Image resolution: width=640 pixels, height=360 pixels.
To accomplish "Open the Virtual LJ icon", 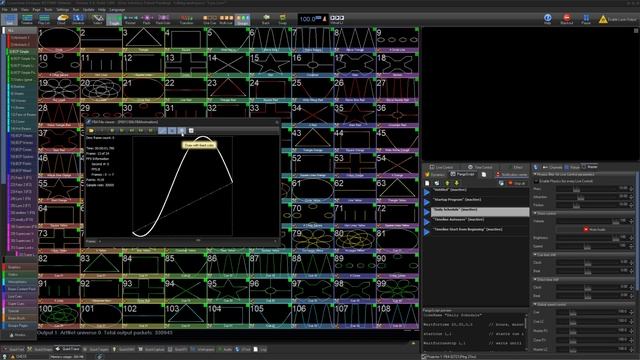I will click(x=337, y=19).
